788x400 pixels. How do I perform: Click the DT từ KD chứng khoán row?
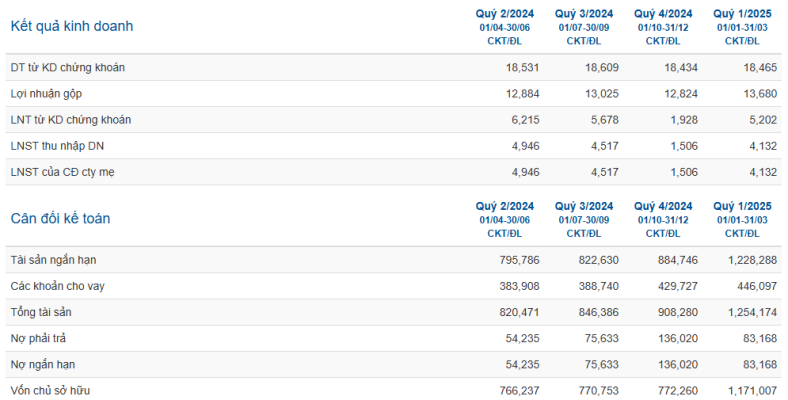(394, 67)
